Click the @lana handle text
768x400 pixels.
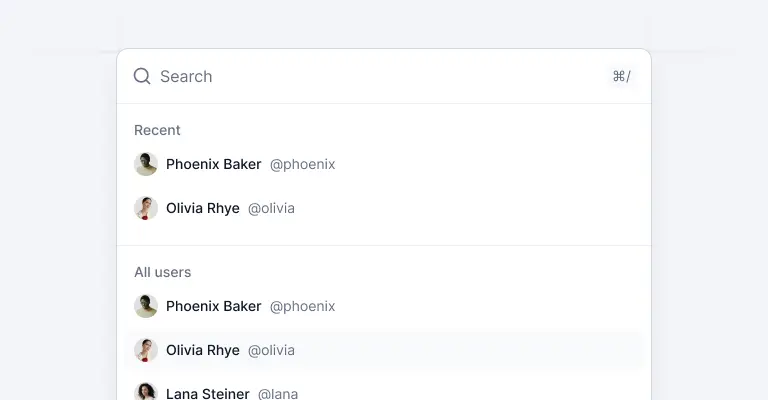pyautogui.click(x=278, y=393)
